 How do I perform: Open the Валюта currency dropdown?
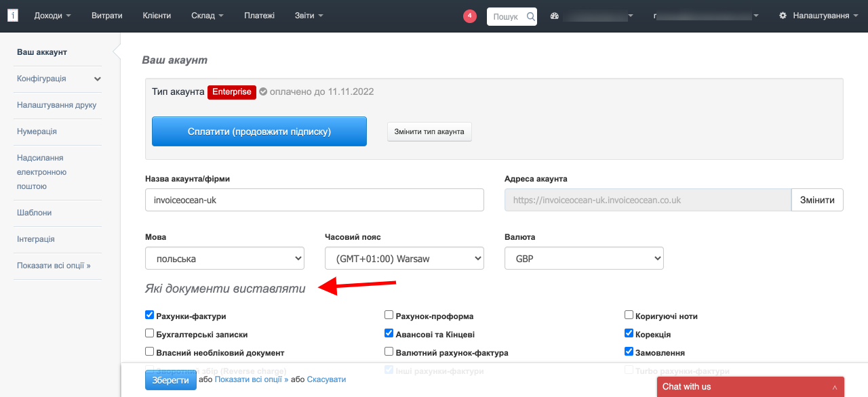point(584,258)
